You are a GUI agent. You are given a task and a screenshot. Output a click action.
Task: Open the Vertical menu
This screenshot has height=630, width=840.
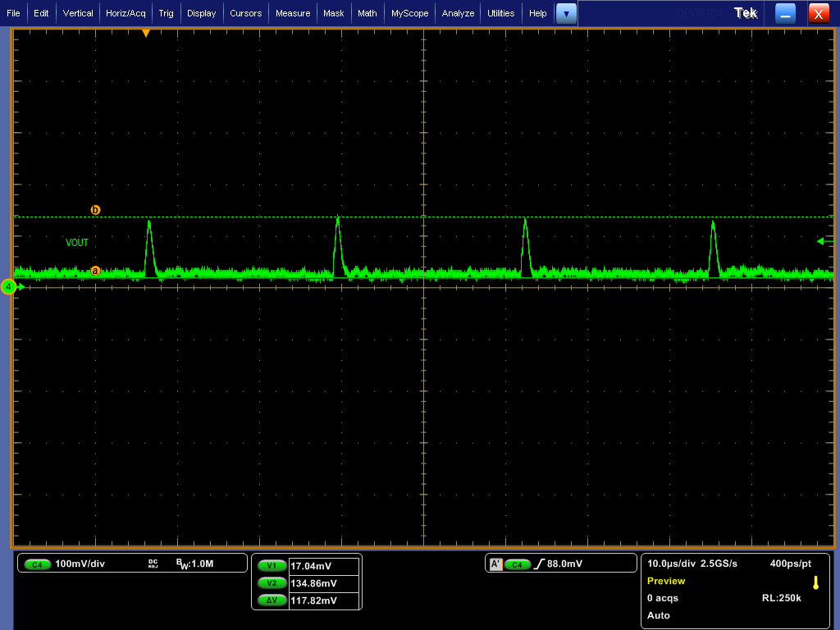pyautogui.click(x=78, y=13)
